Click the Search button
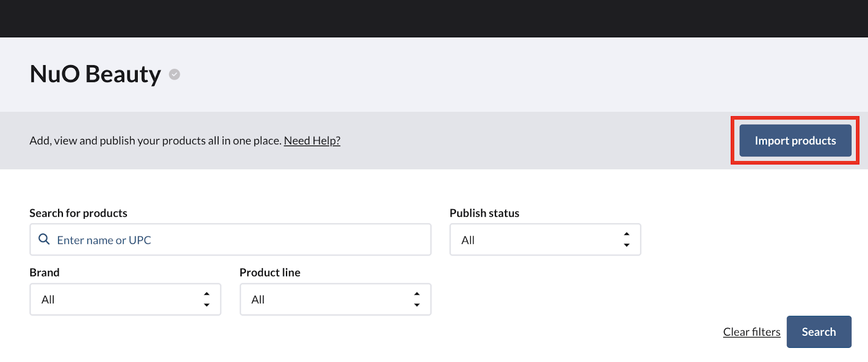The image size is (868, 362). point(819,332)
